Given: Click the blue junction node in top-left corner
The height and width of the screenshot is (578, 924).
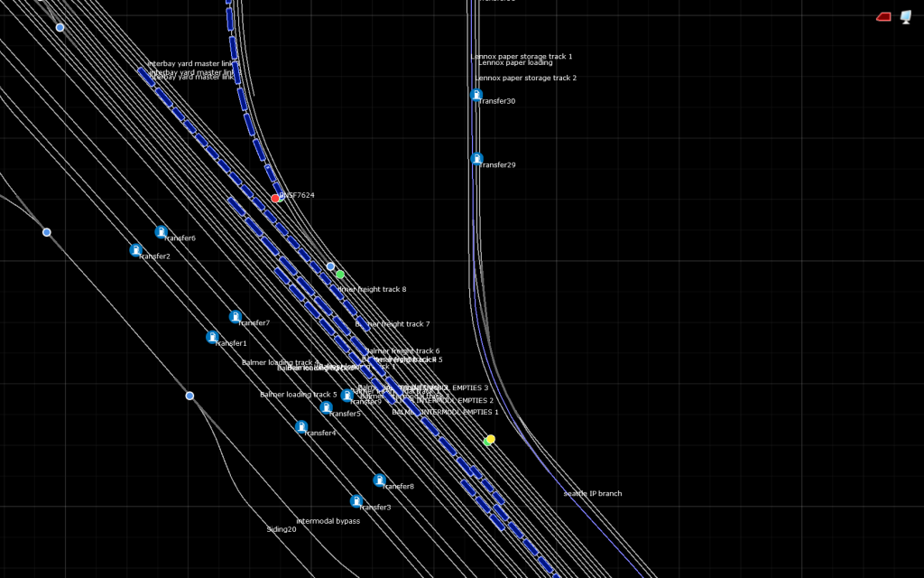Looking at the screenshot, I should point(60,28).
